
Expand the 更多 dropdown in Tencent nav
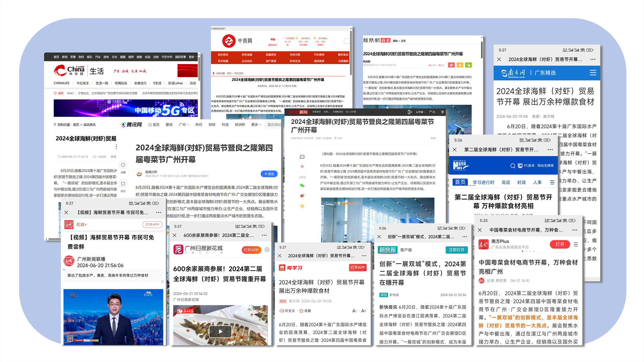256,125
